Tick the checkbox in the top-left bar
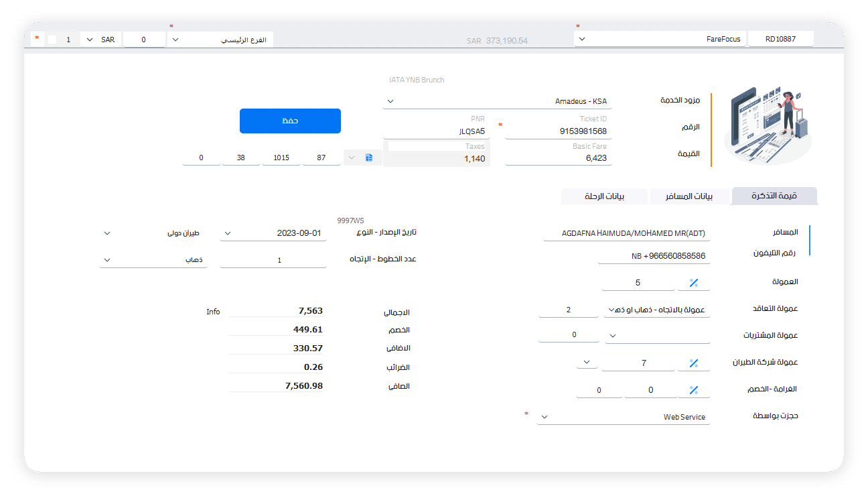868x498 pixels. point(52,40)
